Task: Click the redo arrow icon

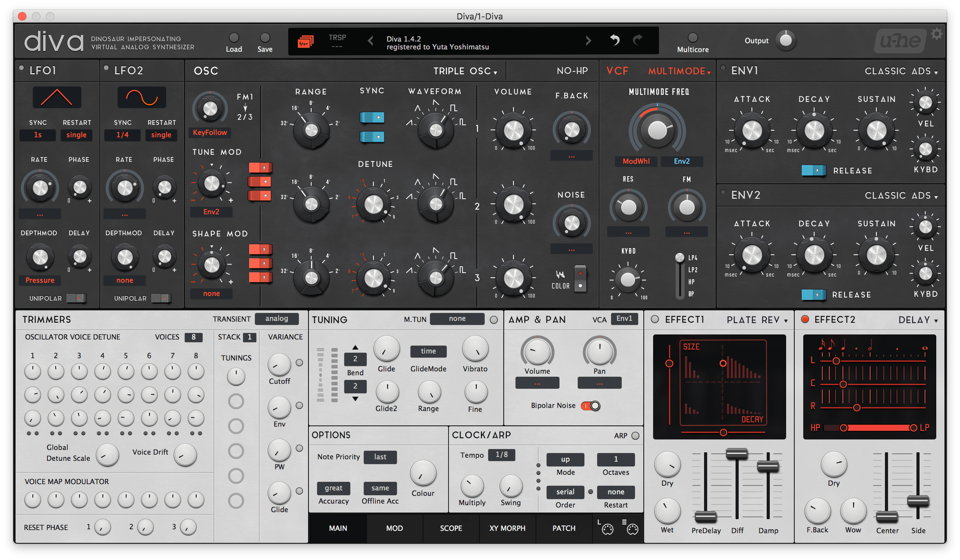Action: (x=638, y=40)
